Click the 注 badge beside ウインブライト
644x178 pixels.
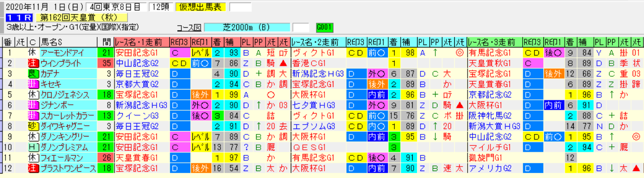pyautogui.click(x=33, y=63)
